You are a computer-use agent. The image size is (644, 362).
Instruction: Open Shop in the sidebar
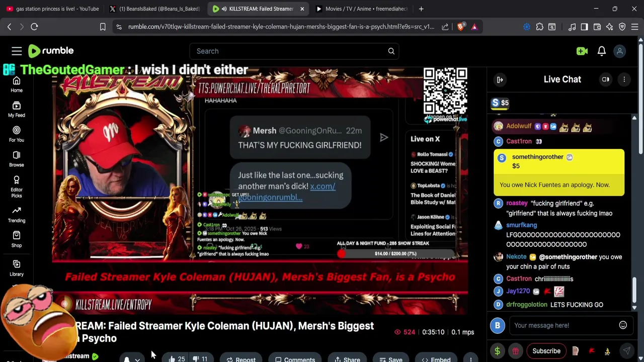tap(17, 239)
